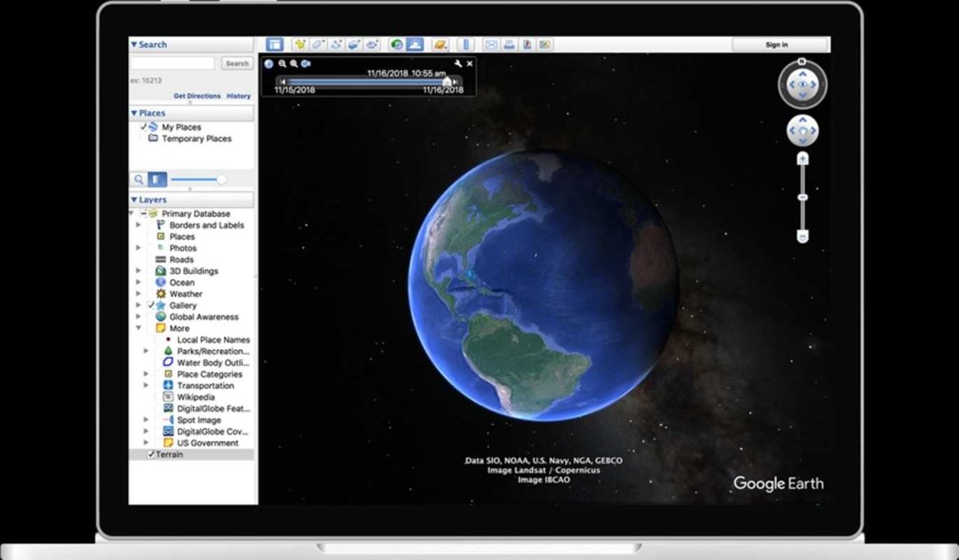Hide the sidebar using the toolbar toggle

point(274,44)
